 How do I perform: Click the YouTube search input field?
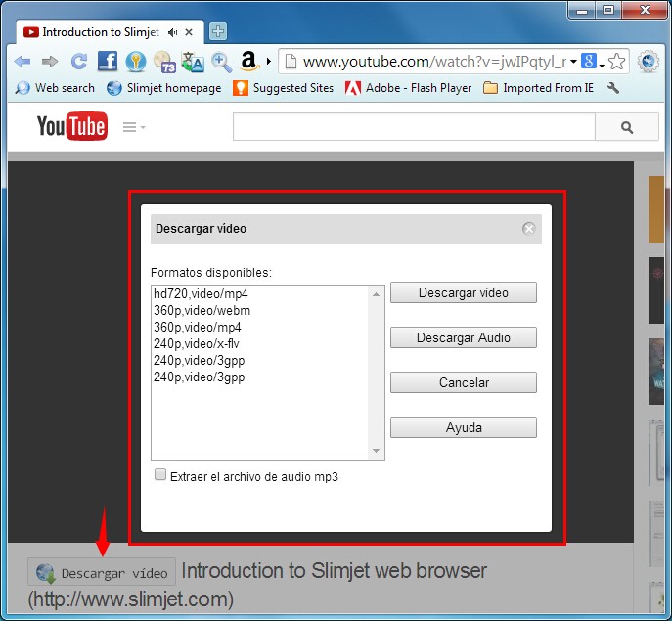tap(413, 127)
